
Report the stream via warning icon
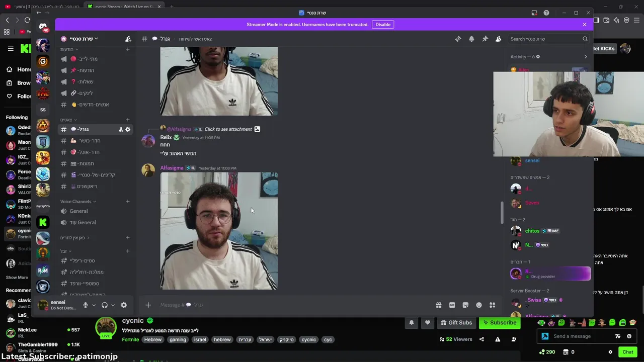(498, 339)
